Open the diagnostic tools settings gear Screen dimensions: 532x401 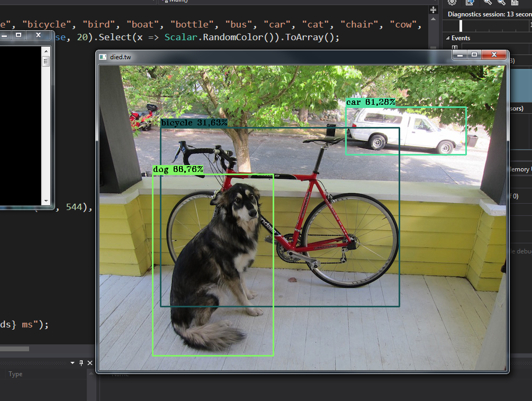452,2
